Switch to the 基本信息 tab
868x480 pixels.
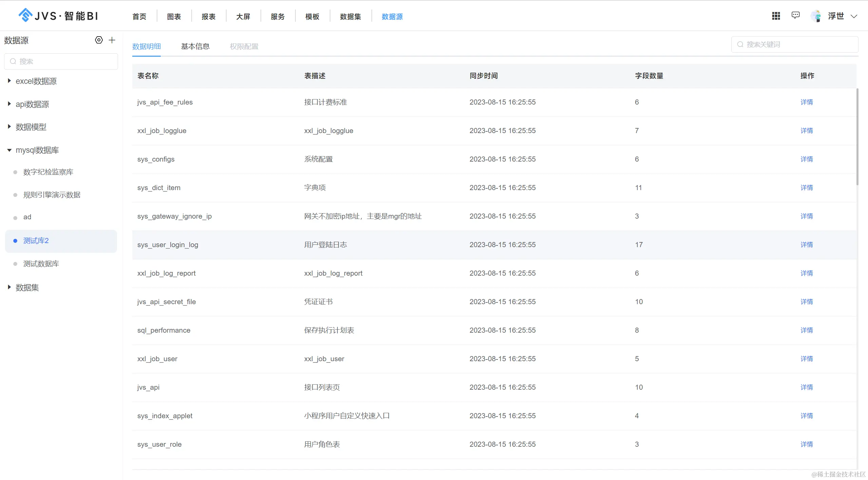coord(195,46)
